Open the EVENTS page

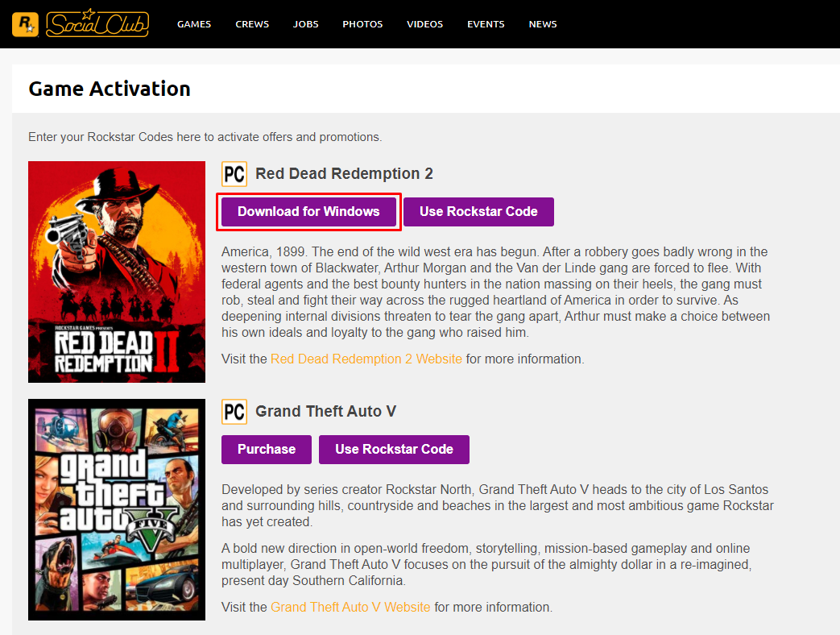[486, 24]
